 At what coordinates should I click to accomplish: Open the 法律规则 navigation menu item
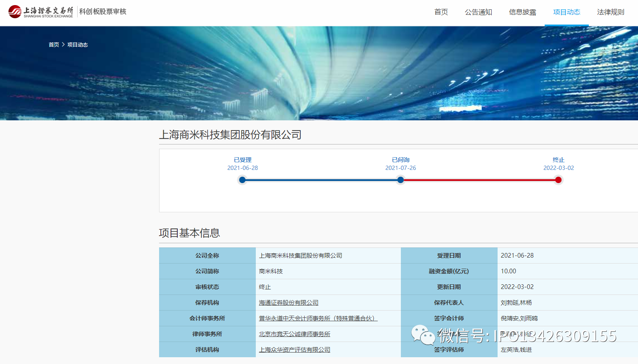[x=611, y=12]
